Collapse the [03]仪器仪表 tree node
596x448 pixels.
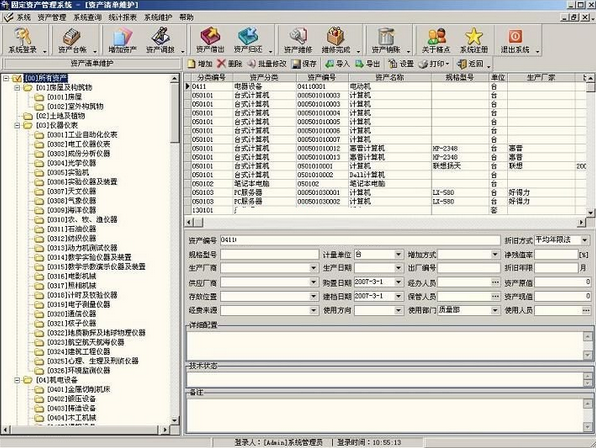(17, 125)
